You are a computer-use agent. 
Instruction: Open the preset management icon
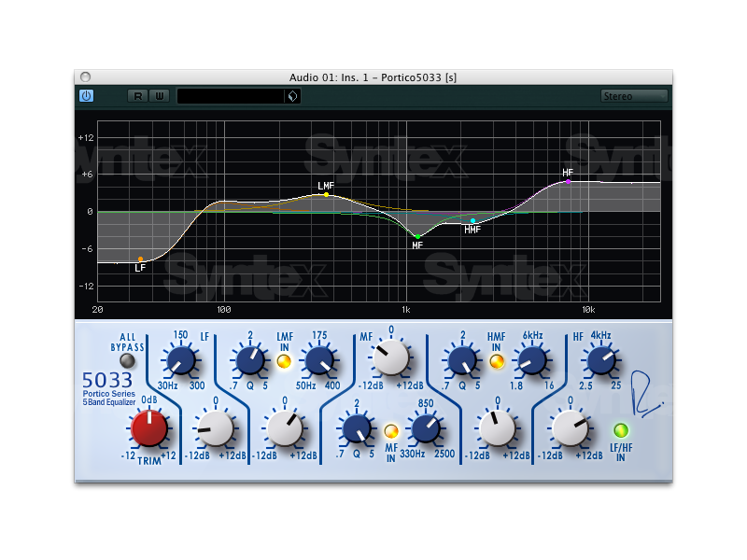click(x=292, y=96)
